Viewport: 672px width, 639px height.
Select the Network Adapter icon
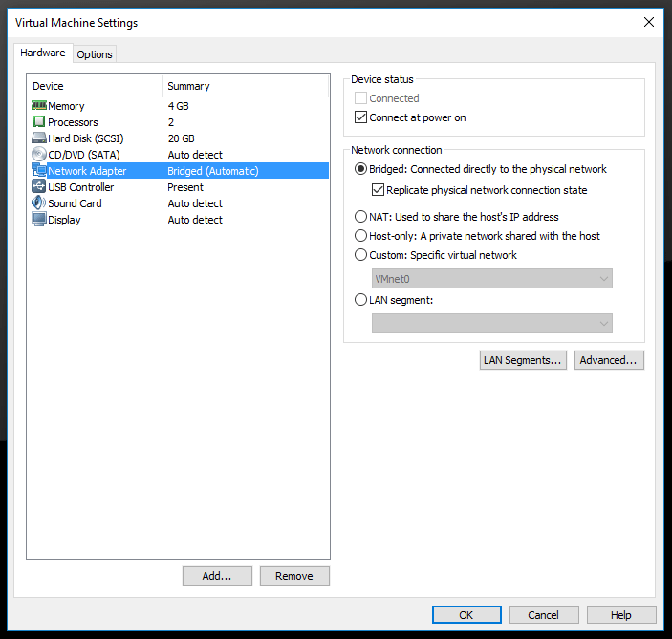tap(39, 171)
